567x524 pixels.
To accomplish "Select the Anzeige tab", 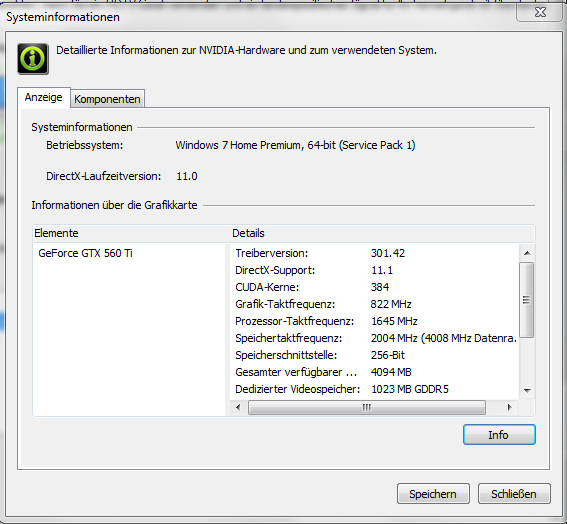I will [43, 97].
